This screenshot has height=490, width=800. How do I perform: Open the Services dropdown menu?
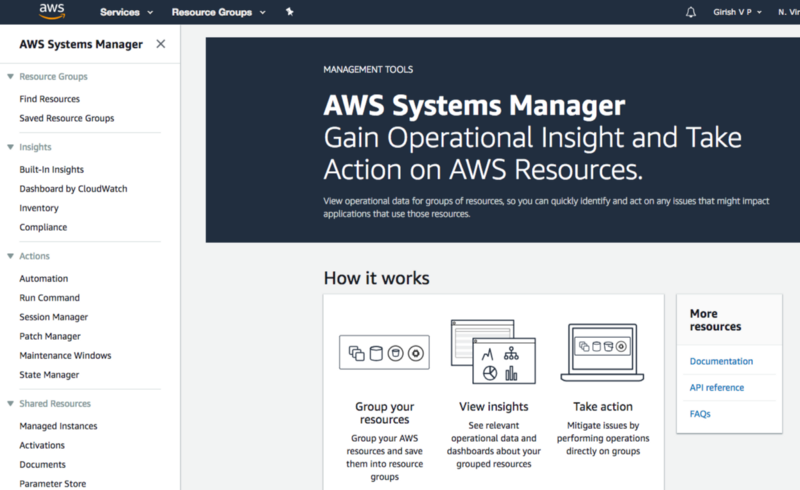click(127, 12)
